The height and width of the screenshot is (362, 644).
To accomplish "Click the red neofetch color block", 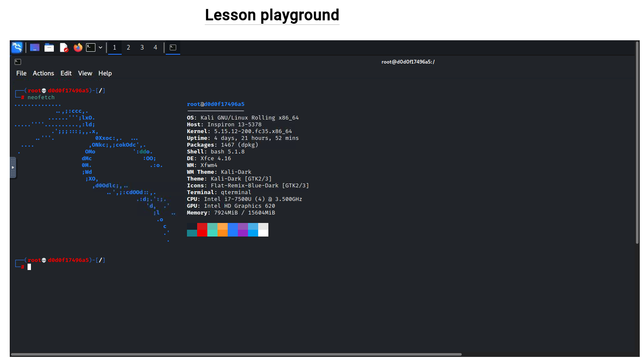I will click(x=202, y=230).
